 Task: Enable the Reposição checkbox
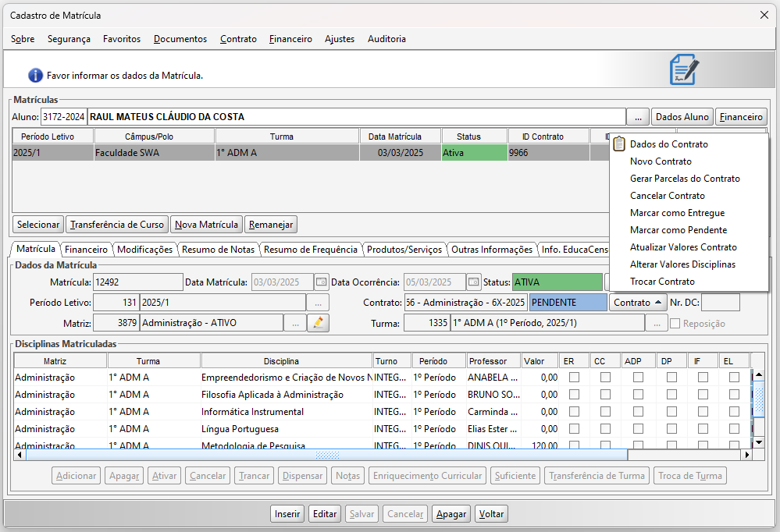[x=675, y=324]
